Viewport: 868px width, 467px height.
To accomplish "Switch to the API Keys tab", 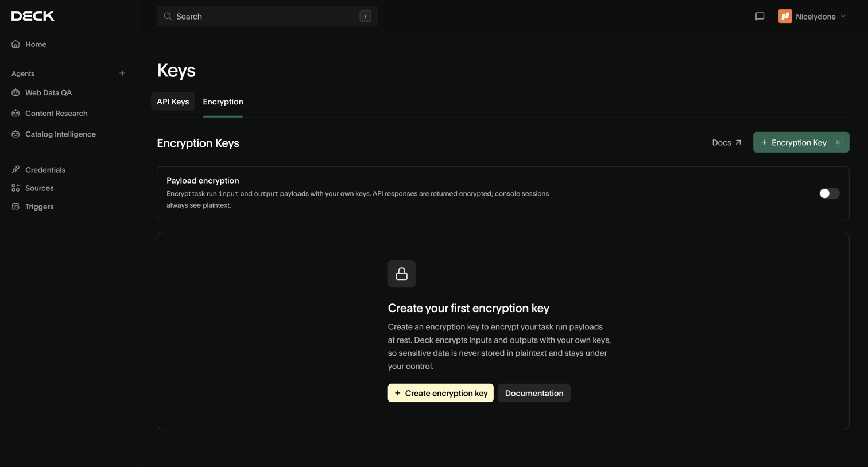I will (173, 102).
